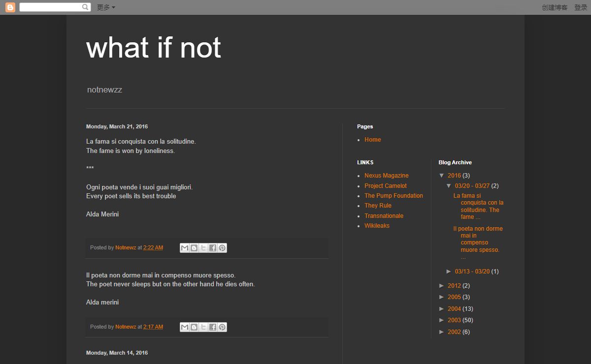591x364 pixels.
Task: Click the navbar search input field
Action: tap(50, 7)
